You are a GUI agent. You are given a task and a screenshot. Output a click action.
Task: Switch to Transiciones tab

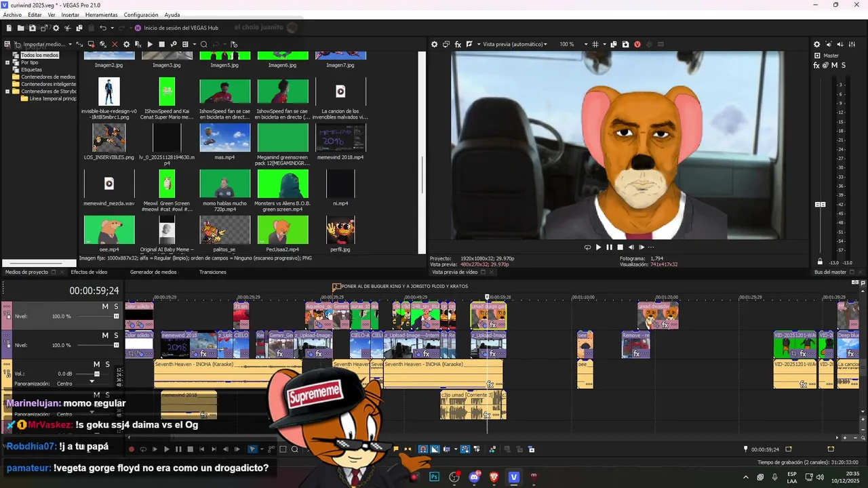pos(213,272)
